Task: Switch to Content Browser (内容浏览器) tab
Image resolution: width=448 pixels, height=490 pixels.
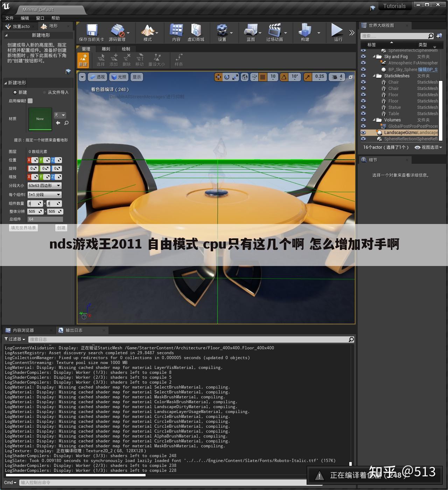Action: [x=23, y=330]
